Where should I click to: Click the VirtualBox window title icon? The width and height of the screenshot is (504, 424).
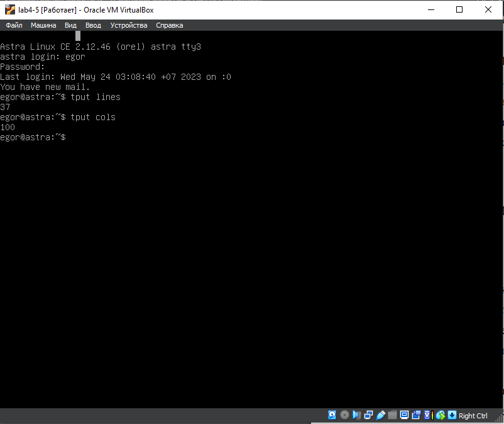click(10, 9)
